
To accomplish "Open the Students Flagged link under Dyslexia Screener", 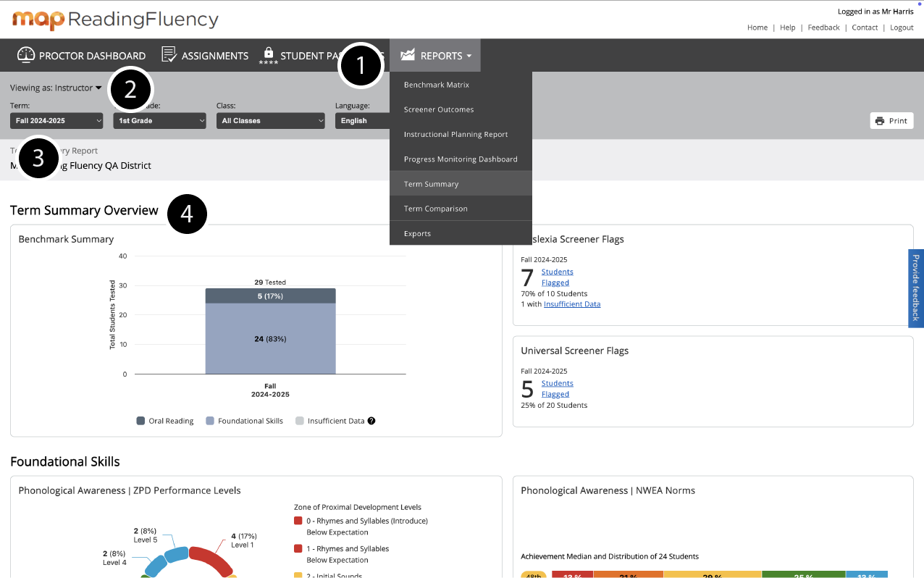I will (557, 277).
